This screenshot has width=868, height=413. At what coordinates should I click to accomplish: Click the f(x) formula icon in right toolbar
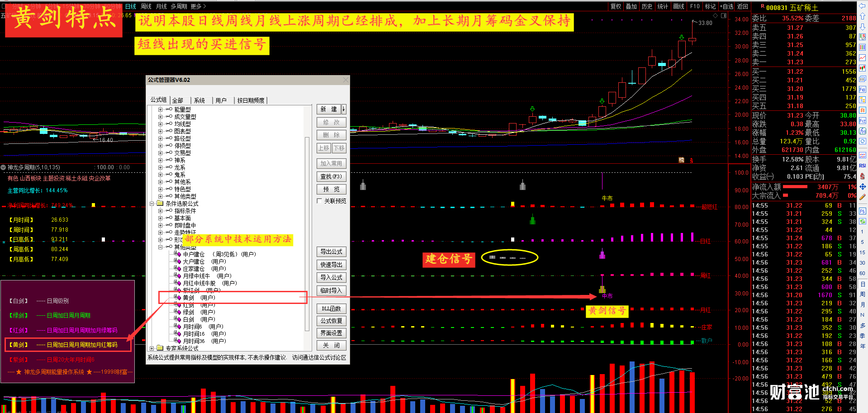tap(863, 131)
